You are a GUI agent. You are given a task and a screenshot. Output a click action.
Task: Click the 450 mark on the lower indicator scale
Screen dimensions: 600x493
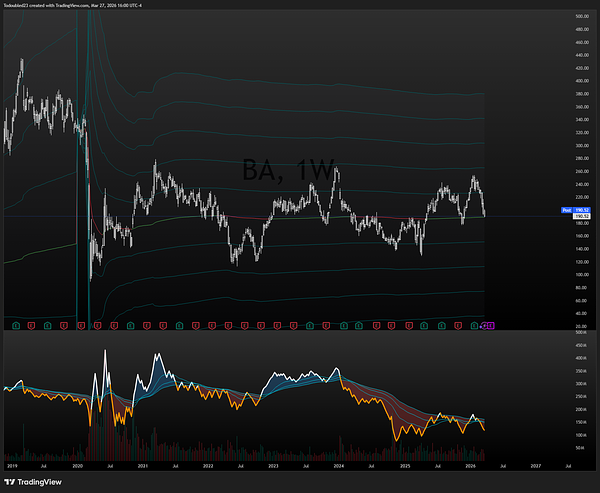coord(578,346)
